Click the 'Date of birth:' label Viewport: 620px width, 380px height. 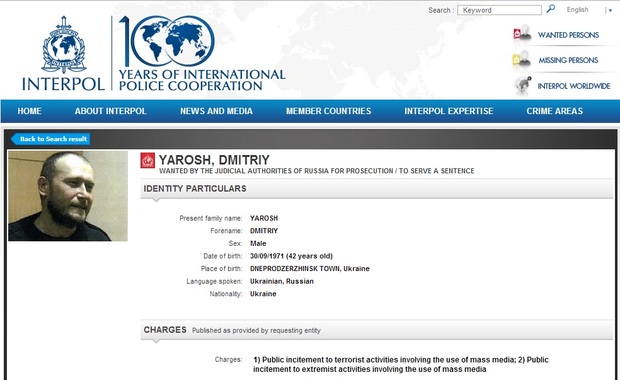coord(223,256)
